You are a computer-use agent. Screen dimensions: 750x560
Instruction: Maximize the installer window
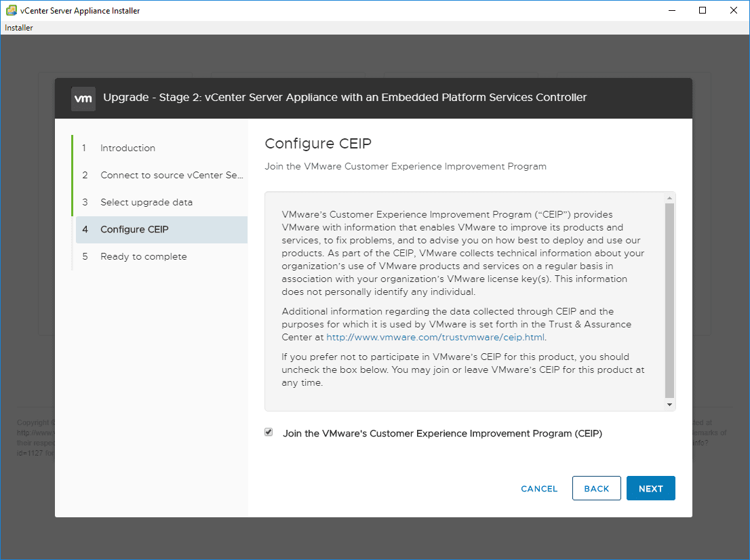tap(703, 10)
